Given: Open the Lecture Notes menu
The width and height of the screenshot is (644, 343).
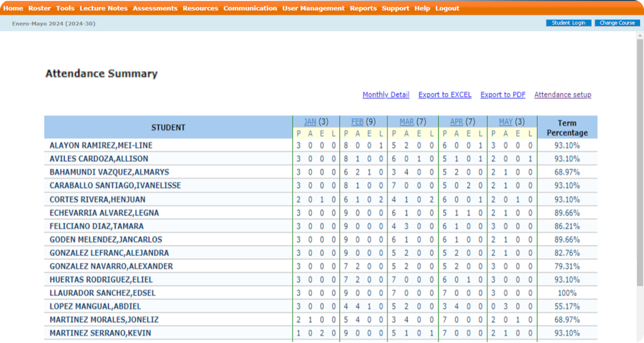Looking at the screenshot, I should click(x=103, y=8).
